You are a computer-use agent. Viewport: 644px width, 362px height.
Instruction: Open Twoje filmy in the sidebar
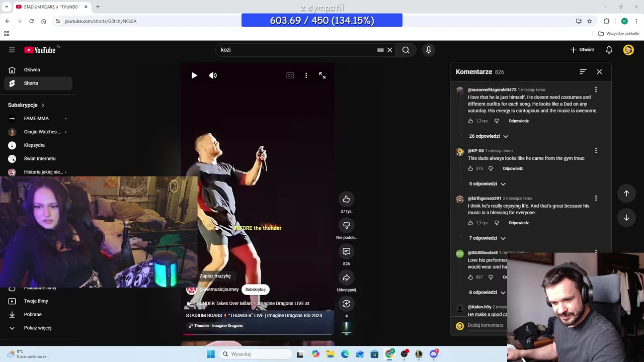click(38, 301)
